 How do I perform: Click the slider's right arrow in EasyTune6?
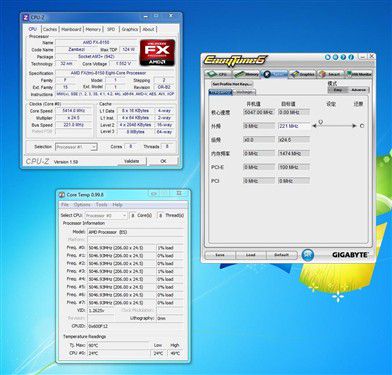[x=354, y=126]
